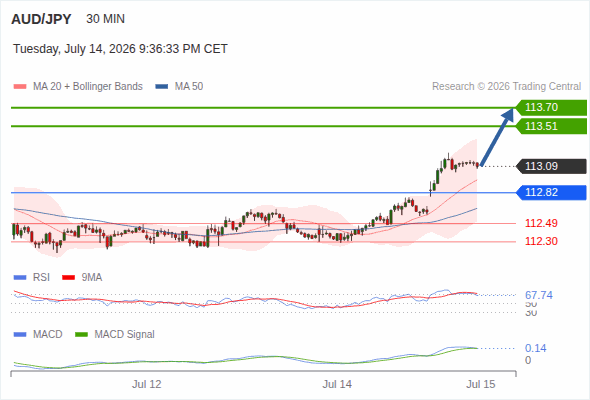Click the blue upward forecast arrow
The image size is (590, 400).
point(497,137)
